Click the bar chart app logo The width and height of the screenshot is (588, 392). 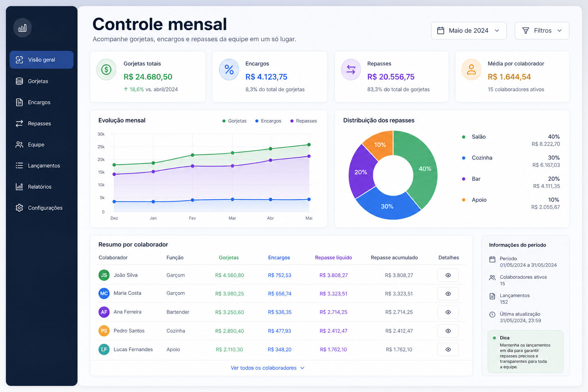click(x=23, y=28)
